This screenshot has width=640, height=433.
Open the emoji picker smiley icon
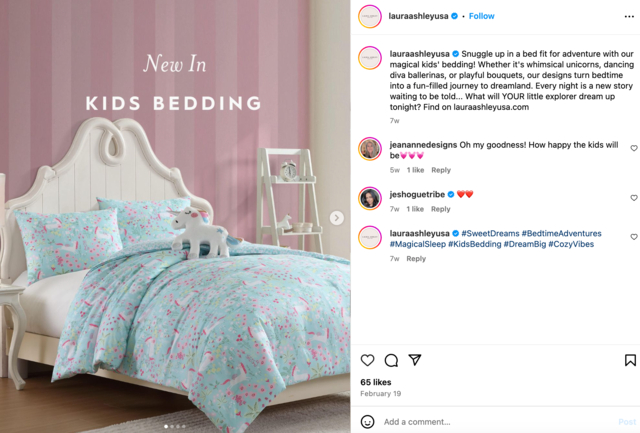click(367, 422)
